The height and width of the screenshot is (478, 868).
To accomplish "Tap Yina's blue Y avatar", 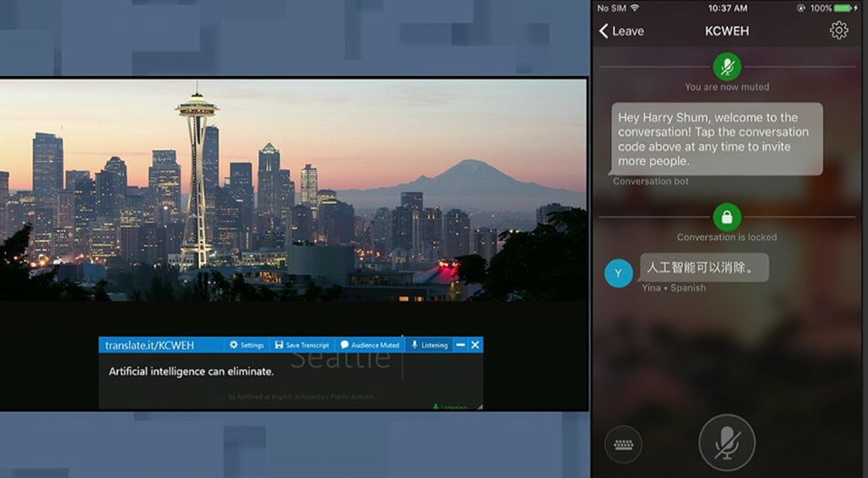I will coord(618,273).
